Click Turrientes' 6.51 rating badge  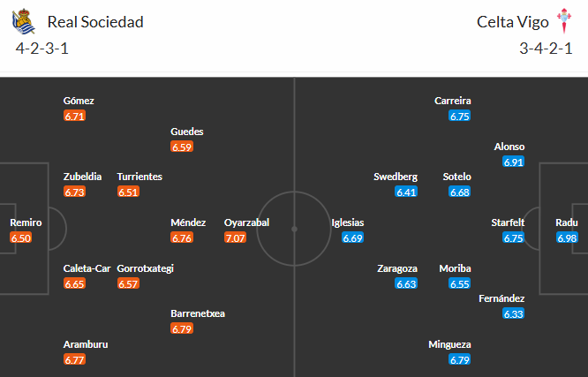point(129,192)
